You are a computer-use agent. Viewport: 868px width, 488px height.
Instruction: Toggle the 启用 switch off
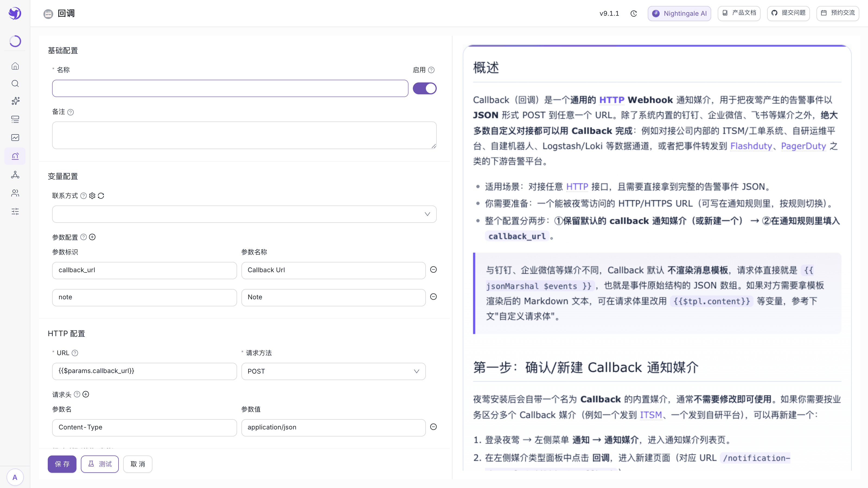425,89
